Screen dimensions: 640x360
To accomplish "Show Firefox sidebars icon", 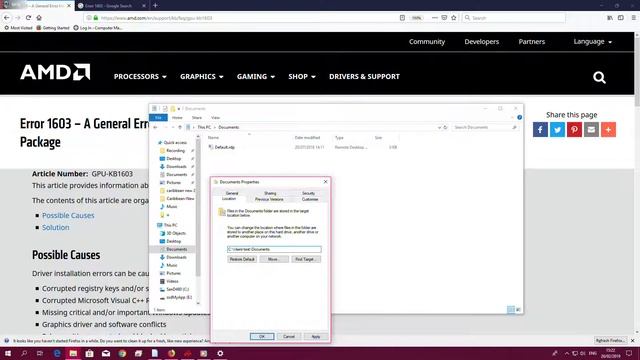I will click(x=621, y=18).
